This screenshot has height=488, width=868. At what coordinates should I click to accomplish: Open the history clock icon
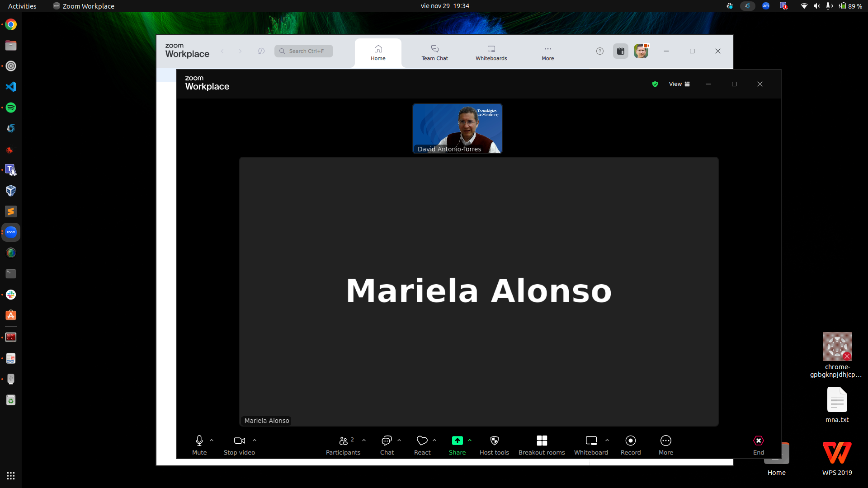[261, 51]
